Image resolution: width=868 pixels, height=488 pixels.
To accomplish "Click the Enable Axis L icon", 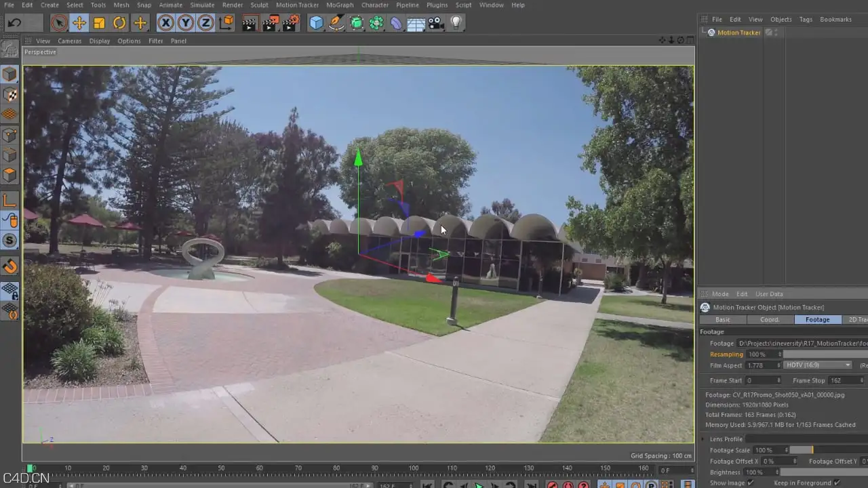I will [9, 200].
